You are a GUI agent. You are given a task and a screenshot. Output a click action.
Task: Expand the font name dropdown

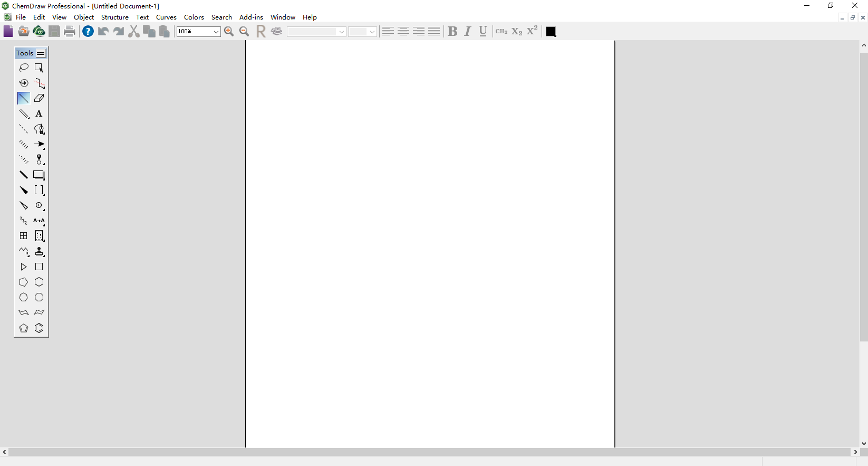pos(341,32)
